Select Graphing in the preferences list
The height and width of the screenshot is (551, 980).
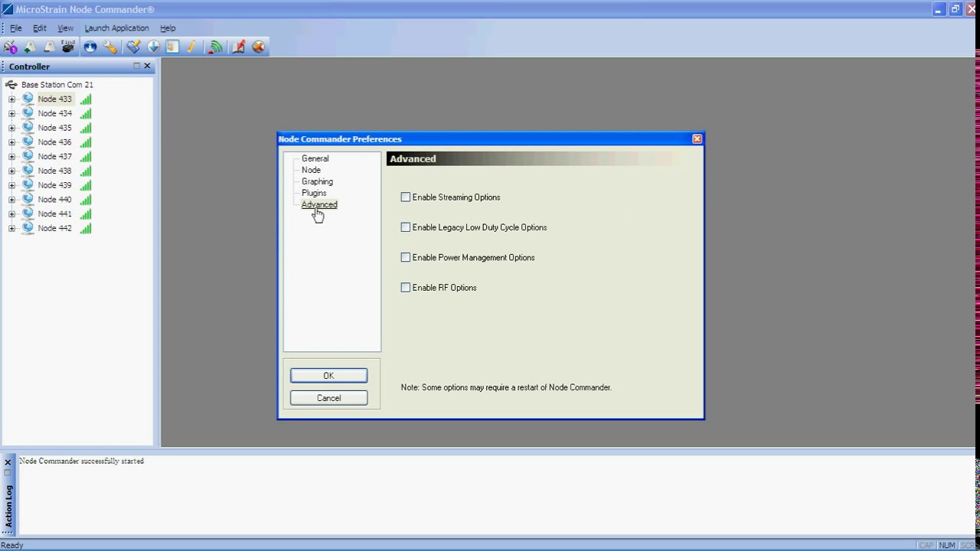pyautogui.click(x=317, y=181)
